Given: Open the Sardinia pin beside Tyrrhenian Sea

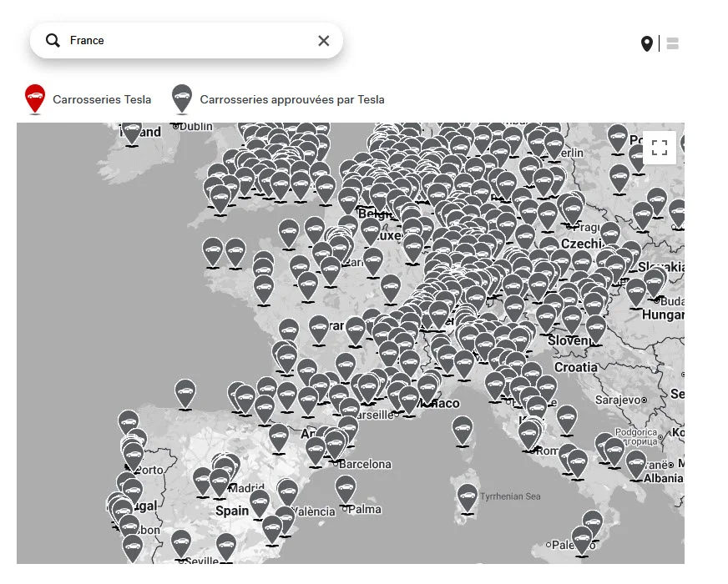Looking at the screenshot, I should 467,498.
